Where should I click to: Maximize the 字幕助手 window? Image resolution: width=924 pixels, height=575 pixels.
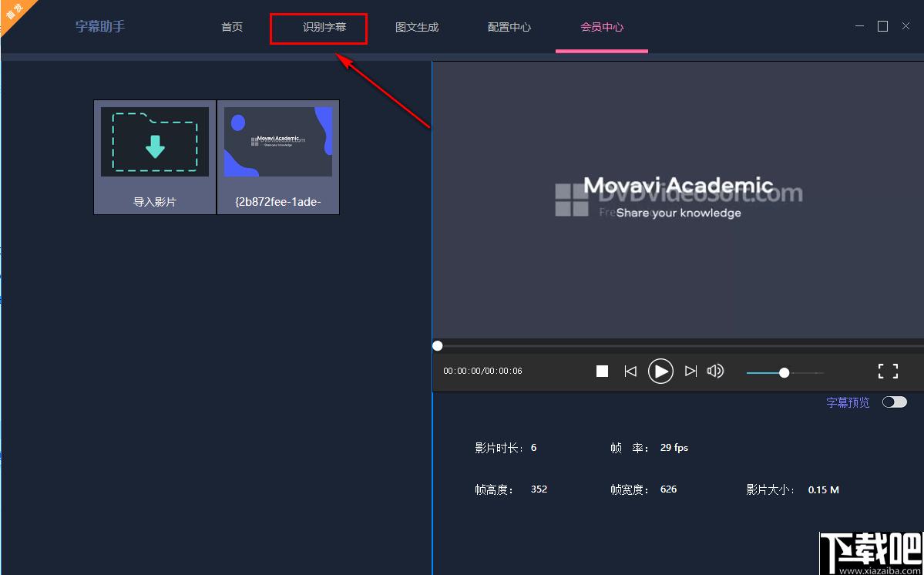(x=882, y=26)
